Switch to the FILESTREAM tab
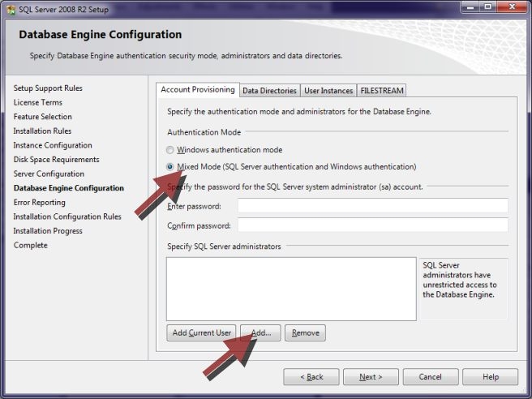This screenshot has width=532, height=399. click(x=382, y=91)
